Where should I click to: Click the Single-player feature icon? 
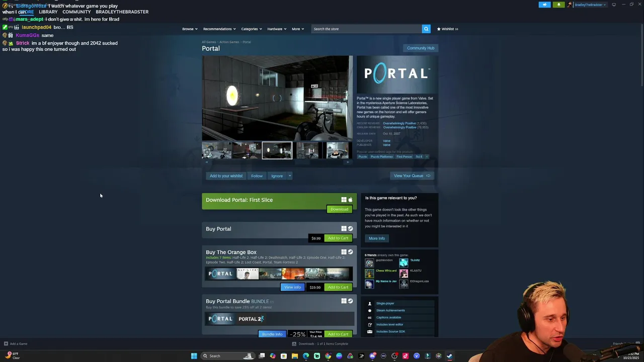(370, 303)
